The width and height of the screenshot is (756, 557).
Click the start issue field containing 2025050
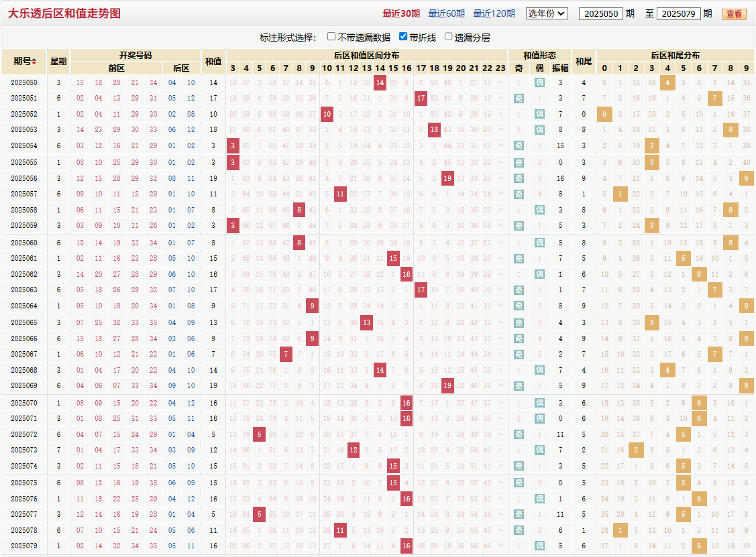tap(601, 13)
